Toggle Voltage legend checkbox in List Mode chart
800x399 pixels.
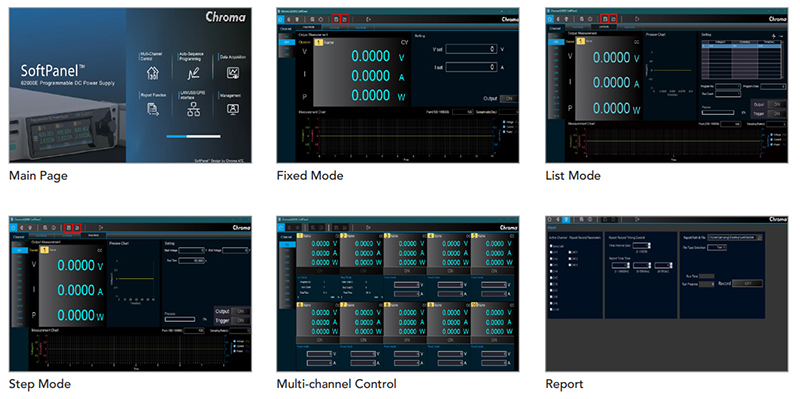pyautogui.click(x=771, y=135)
